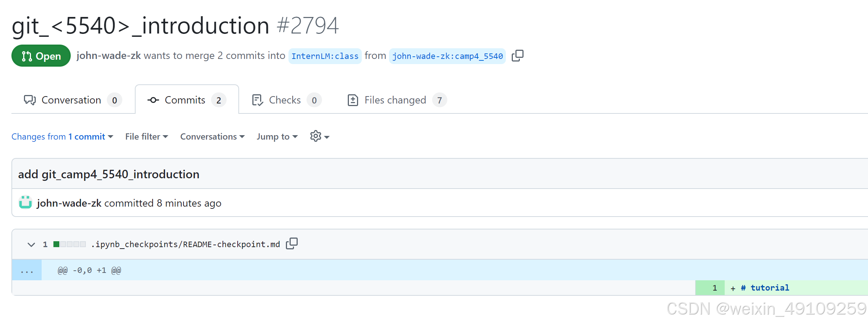Click the Commits branch icon
Screen dimensions: 868x323
tap(153, 100)
